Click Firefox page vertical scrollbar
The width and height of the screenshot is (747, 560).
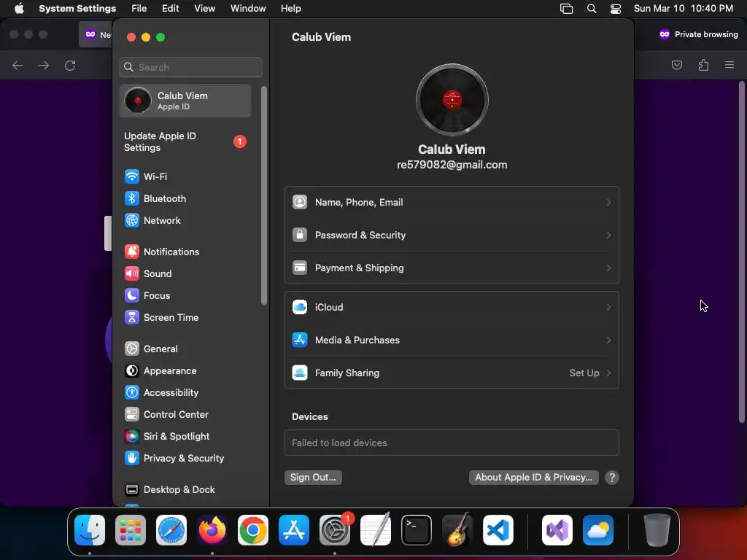(x=741, y=252)
